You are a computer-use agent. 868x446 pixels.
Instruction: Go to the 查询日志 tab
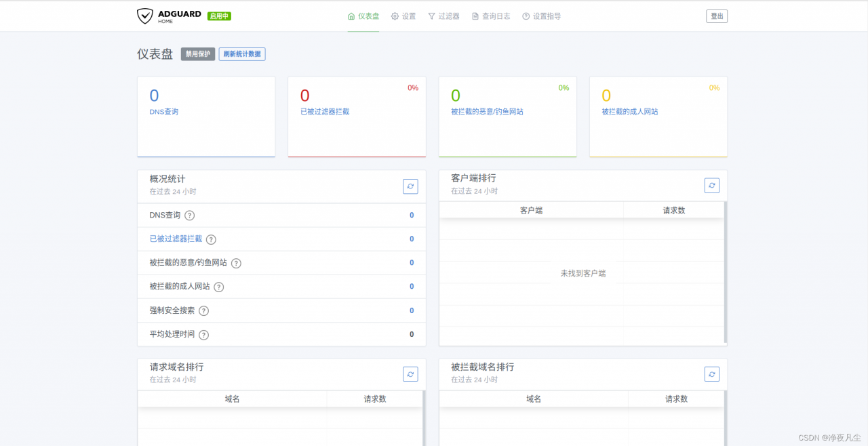tap(491, 16)
